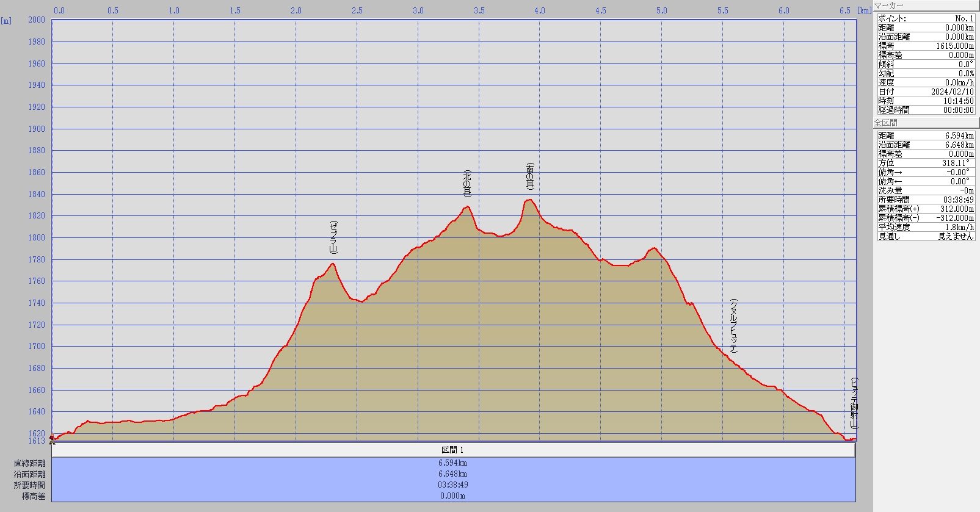Click the ゼブラ山 peak label
The height and width of the screenshot is (512, 980).
pos(333,237)
